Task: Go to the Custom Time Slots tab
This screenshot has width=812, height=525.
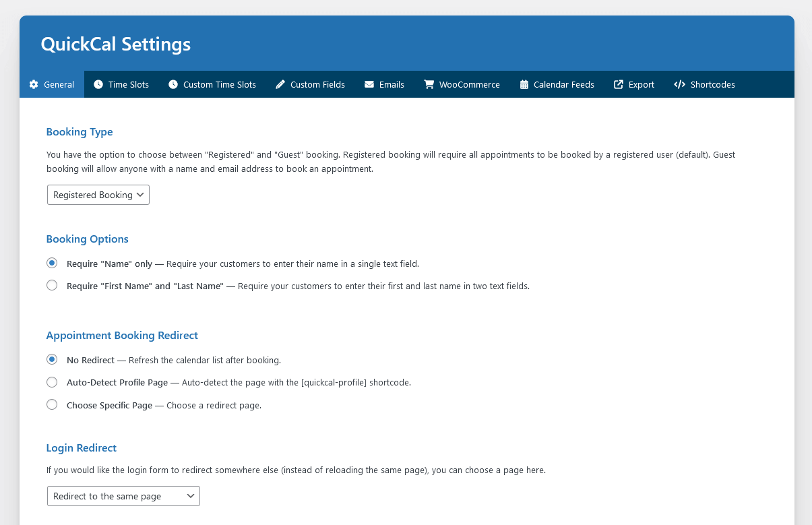Action: coord(212,84)
